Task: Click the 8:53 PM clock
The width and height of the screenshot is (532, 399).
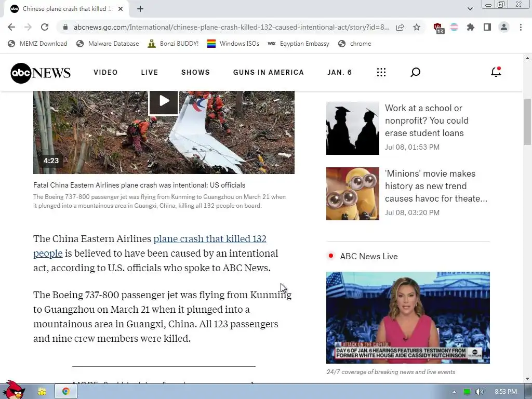Action: pos(506,392)
